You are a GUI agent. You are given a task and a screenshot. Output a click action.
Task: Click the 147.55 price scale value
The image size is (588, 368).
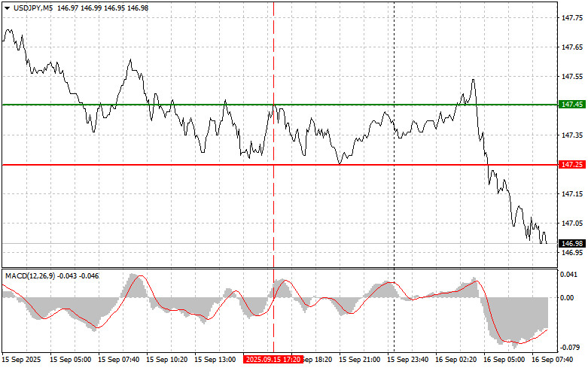tap(572, 77)
